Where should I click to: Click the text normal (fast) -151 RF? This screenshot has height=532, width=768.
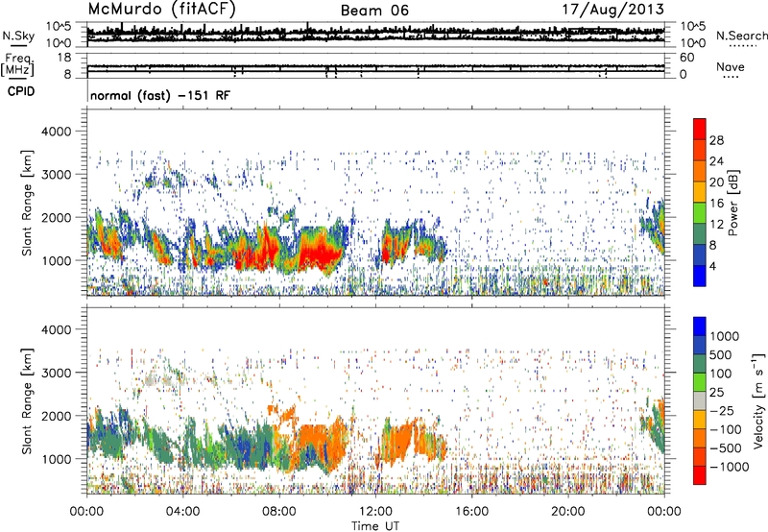[x=160, y=95]
